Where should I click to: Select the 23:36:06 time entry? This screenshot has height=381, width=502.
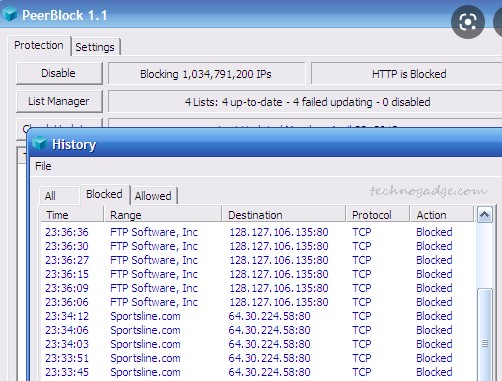point(67,302)
